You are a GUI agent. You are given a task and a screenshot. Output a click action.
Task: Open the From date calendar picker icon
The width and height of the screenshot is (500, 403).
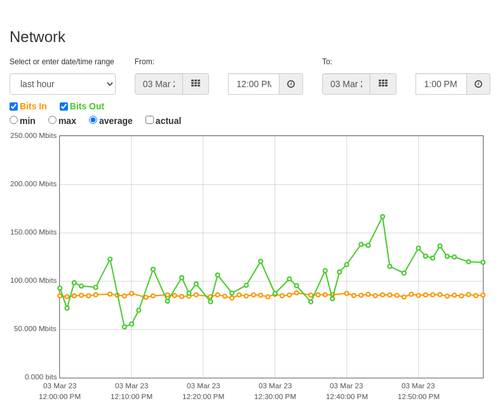point(196,84)
